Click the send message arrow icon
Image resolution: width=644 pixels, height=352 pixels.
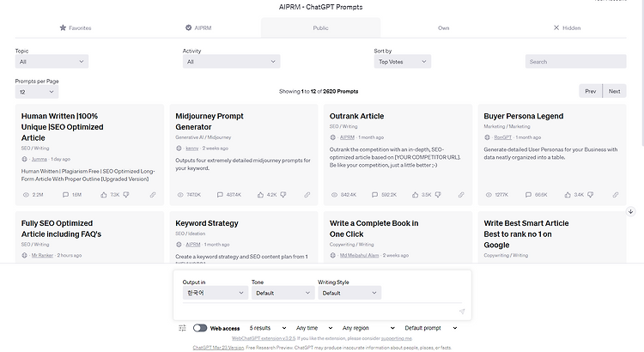point(462,312)
